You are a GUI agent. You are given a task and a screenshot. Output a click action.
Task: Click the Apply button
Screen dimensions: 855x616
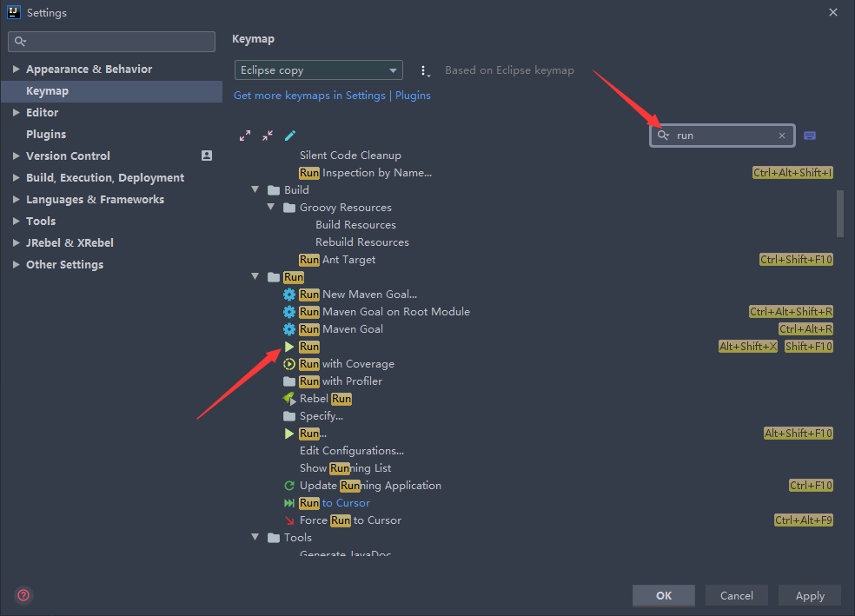810,595
